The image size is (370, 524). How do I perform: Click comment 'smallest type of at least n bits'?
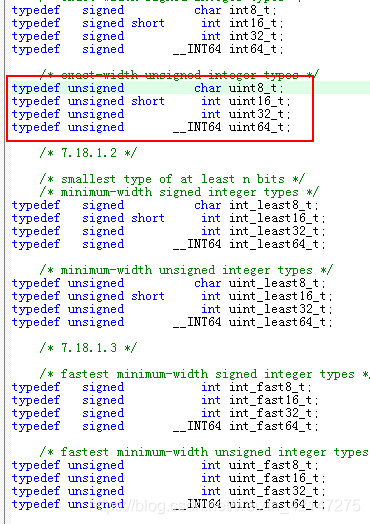click(172, 179)
